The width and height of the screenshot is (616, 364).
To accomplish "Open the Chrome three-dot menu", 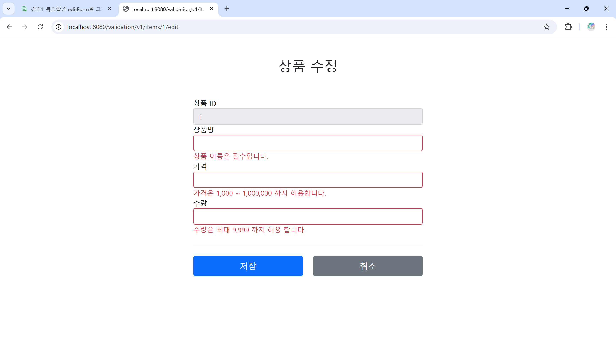I will (606, 27).
